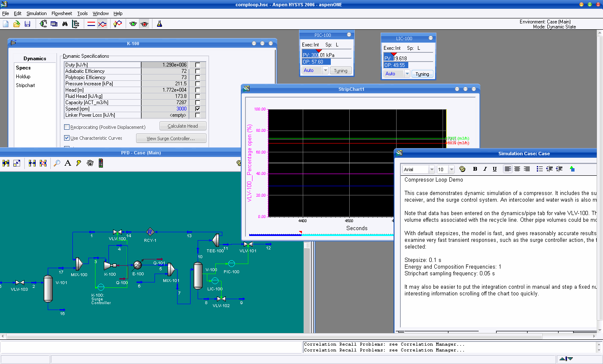The height and width of the screenshot is (364, 603).
Task: Apply bold formatting in notes toolbar
Action: [475, 169]
